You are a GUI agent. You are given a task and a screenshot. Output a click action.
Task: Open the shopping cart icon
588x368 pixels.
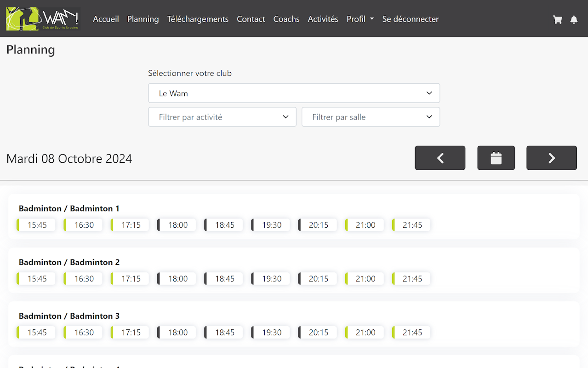click(557, 19)
